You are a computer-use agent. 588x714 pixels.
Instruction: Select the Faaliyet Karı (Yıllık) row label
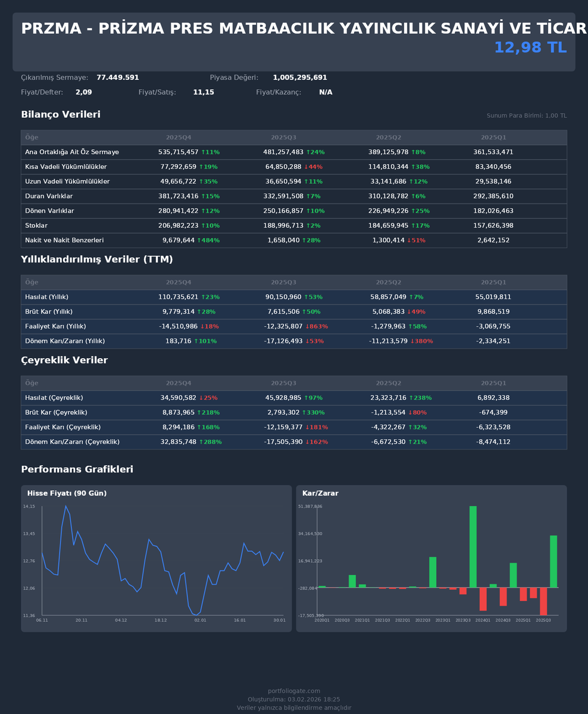point(55,327)
